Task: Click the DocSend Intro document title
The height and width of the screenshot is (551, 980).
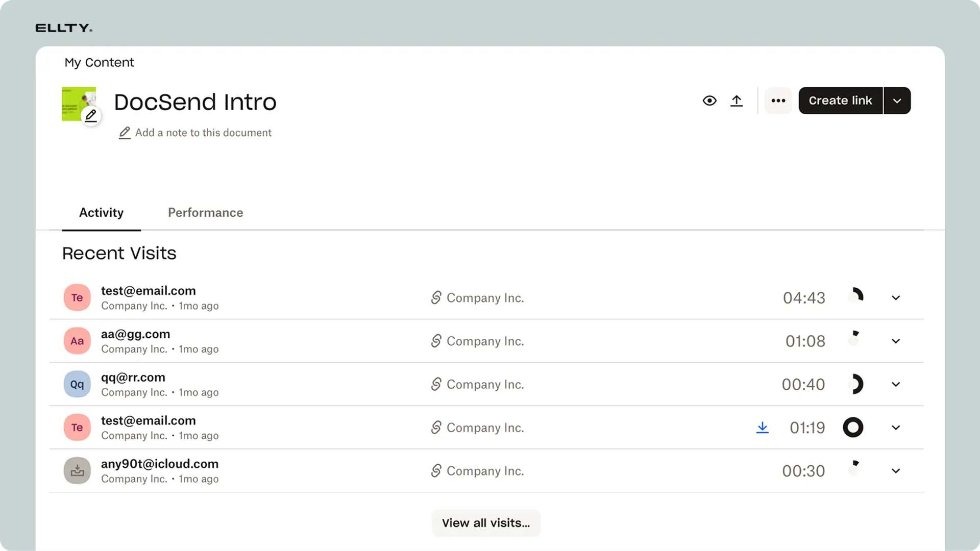Action: click(x=195, y=102)
